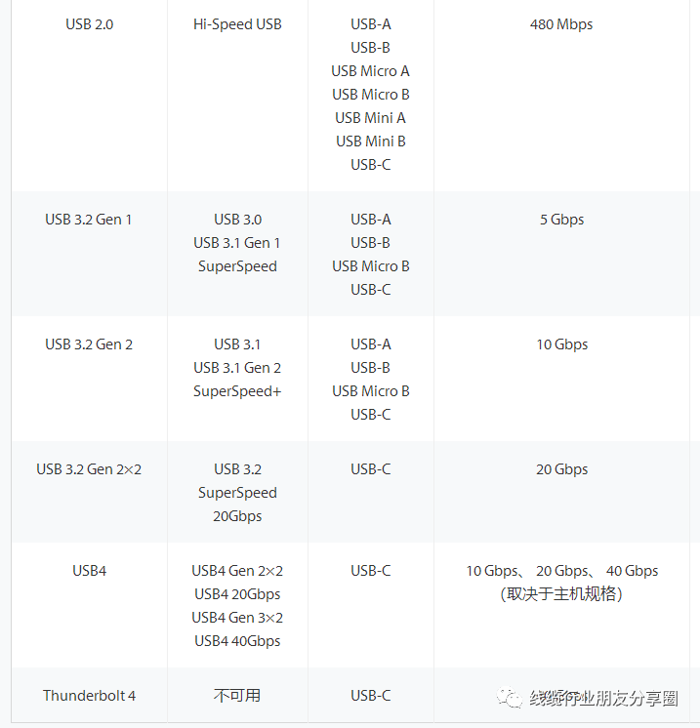Select the USB 3.0 alias text

pyautogui.click(x=237, y=219)
